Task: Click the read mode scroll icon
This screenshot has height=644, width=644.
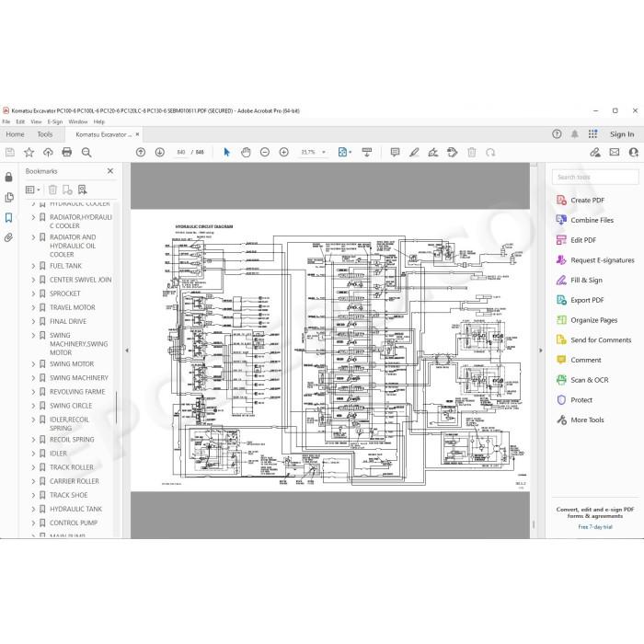Action: click(367, 153)
